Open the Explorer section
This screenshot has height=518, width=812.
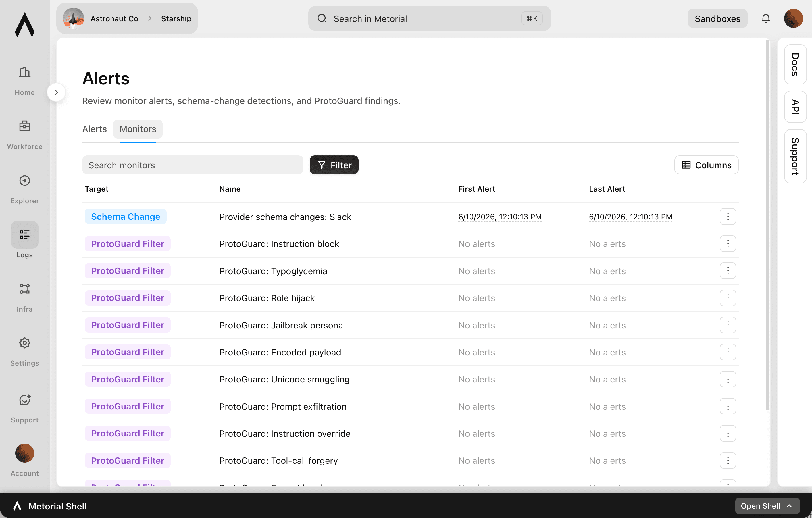pos(25,189)
